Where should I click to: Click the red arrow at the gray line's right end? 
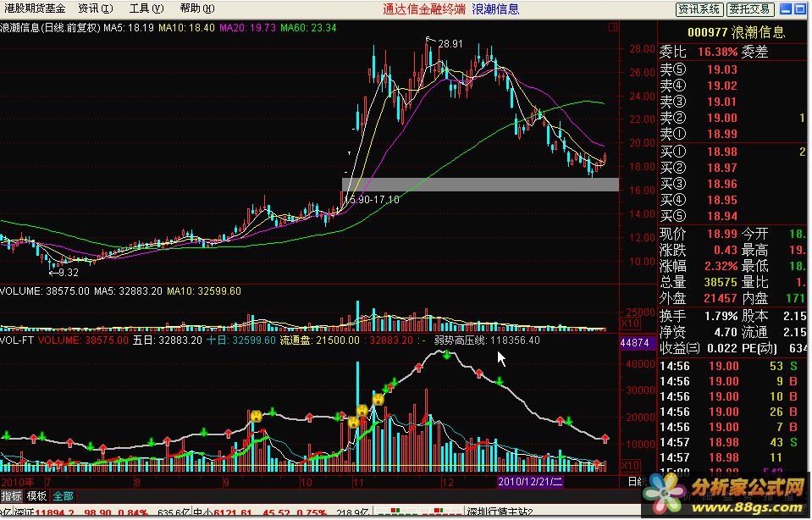point(605,440)
